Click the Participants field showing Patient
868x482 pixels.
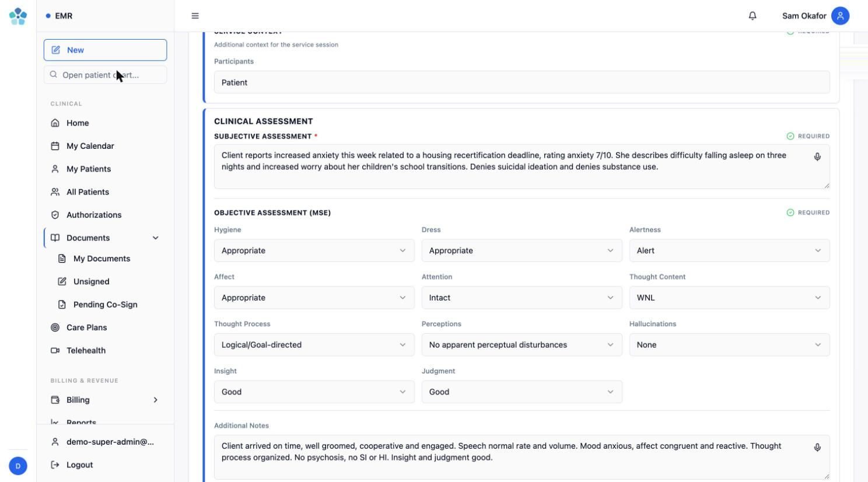click(x=522, y=82)
